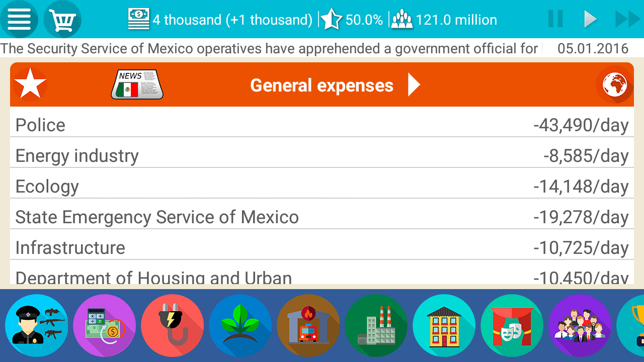This screenshot has height=362, width=644.
Task: Open the Ecology green plant icon
Action: tap(240, 325)
